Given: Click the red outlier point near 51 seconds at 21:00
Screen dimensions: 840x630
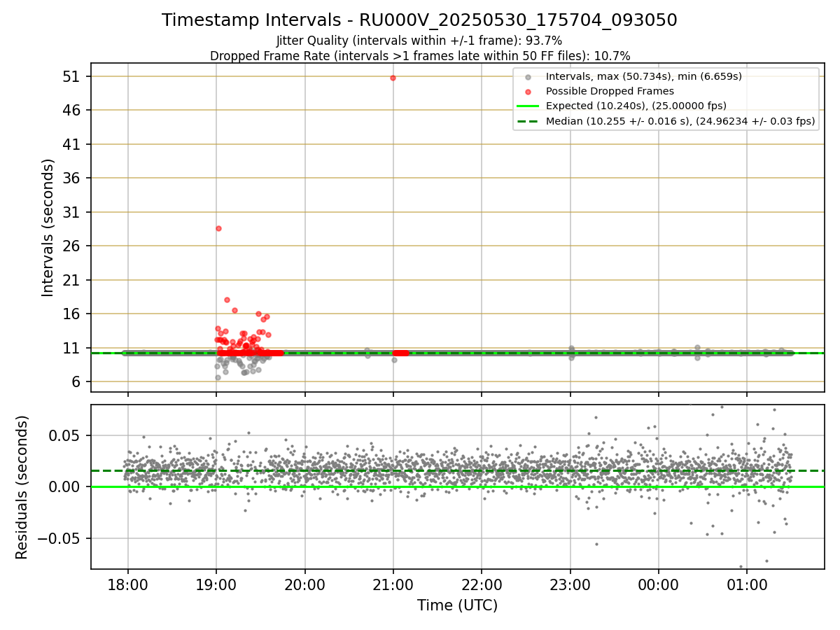Looking at the screenshot, I should 393,78.
